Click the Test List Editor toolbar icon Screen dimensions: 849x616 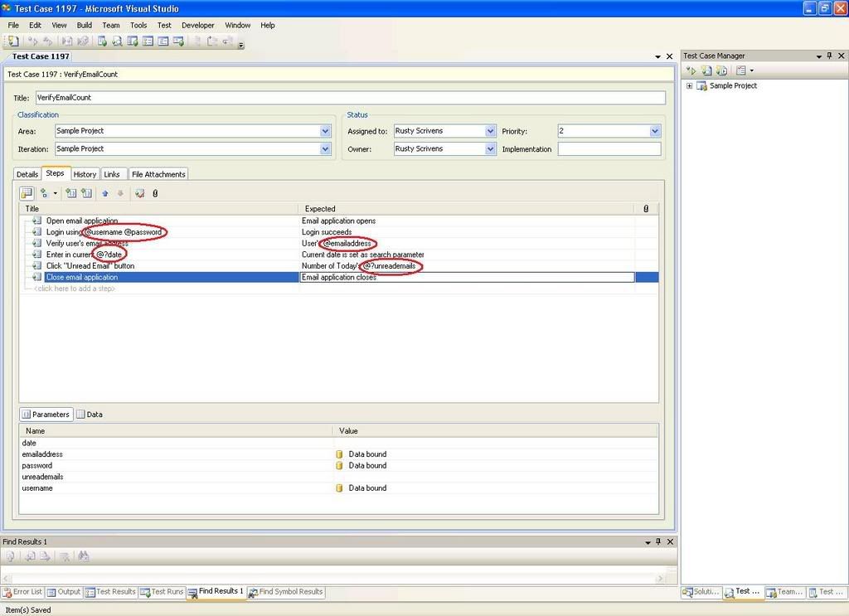[132, 41]
